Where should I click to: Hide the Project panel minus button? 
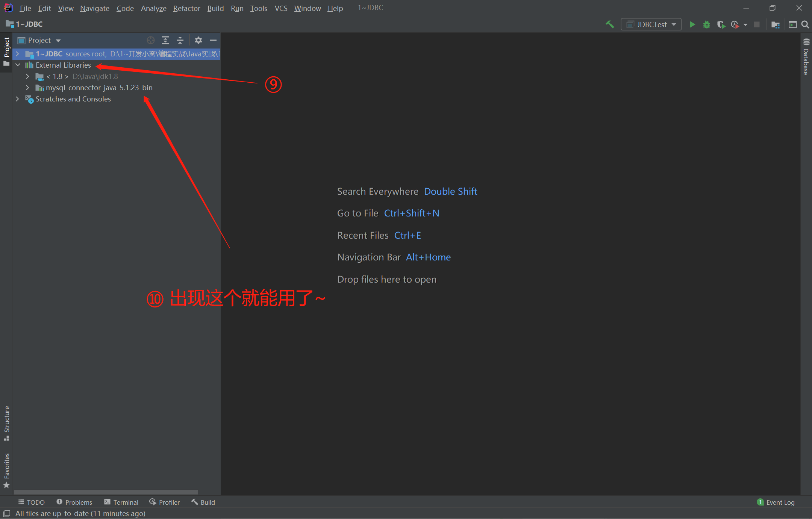tap(213, 40)
